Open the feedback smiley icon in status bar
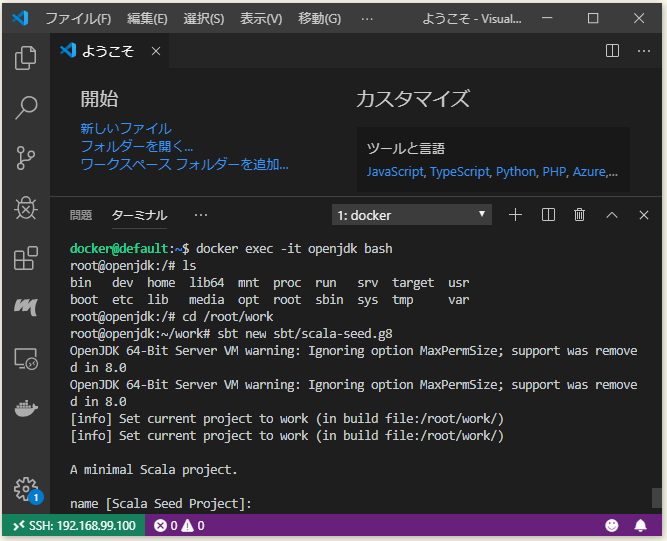This screenshot has height=541, width=667. tap(611, 526)
